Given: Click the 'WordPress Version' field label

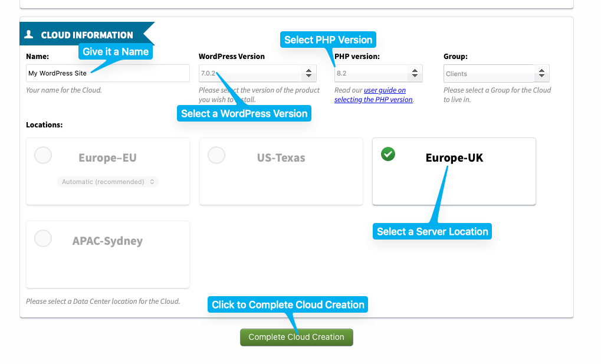Looking at the screenshot, I should click(x=232, y=57).
